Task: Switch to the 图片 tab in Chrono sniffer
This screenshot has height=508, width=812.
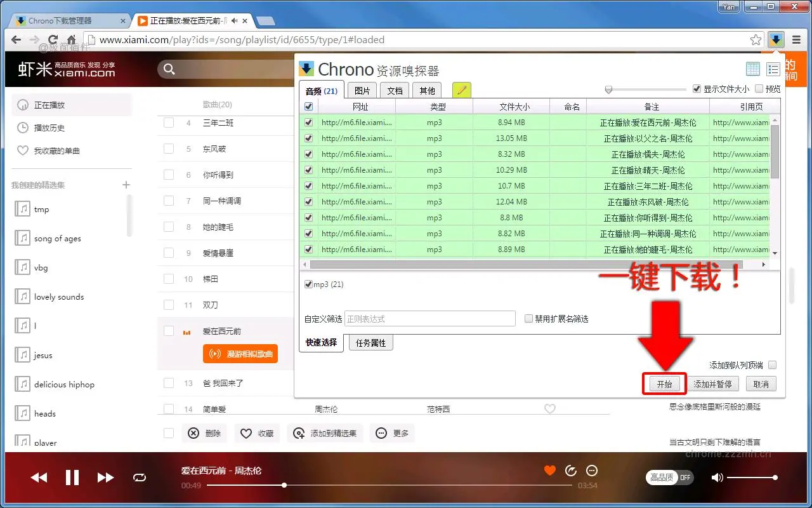Action: [362, 90]
